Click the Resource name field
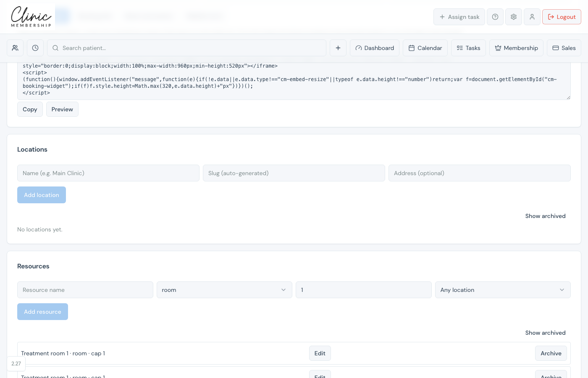 85,290
